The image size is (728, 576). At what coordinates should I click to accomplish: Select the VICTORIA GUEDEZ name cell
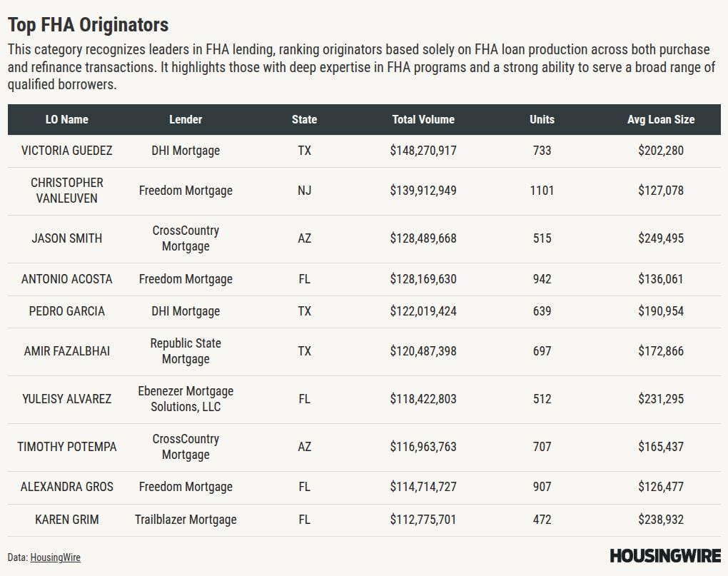[x=67, y=151]
